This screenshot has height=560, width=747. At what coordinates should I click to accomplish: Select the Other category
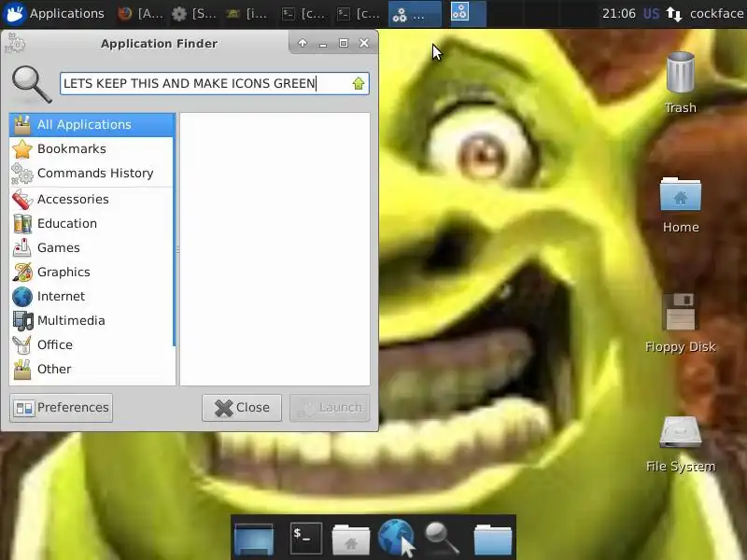(92, 369)
